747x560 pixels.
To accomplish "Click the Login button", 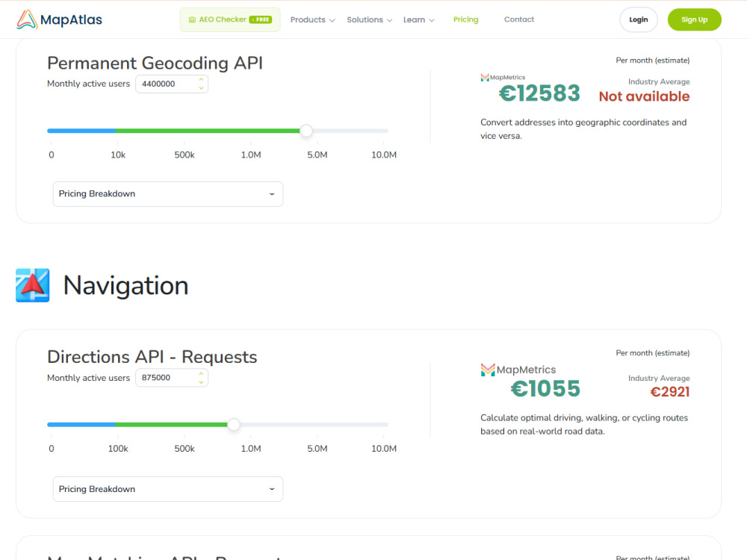I will [x=639, y=19].
